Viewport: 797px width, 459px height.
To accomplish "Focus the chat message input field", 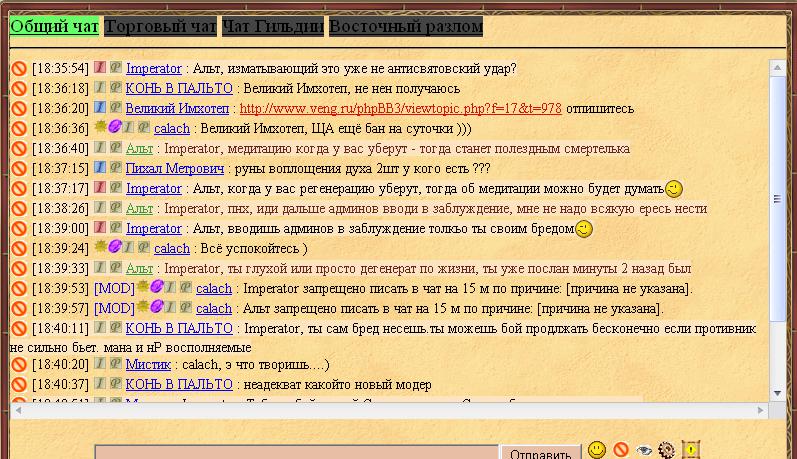I will click(x=297, y=452).
